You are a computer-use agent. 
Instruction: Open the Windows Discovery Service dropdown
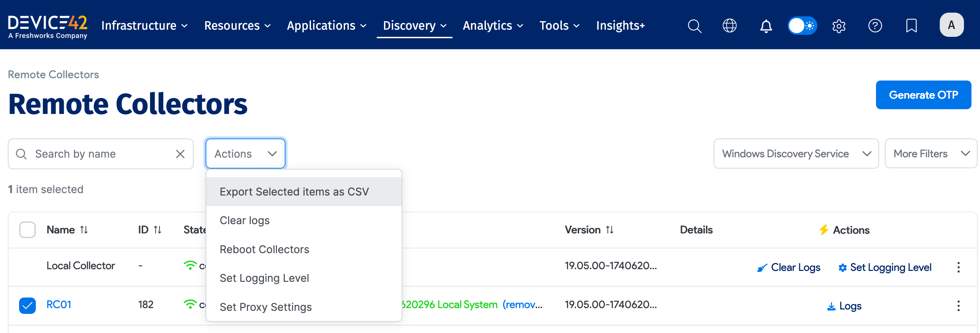point(795,154)
